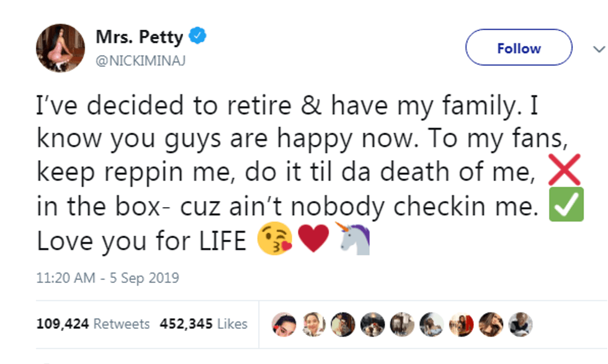This screenshot has width=608, height=364.
Task: Click the kissing face emoji
Action: [x=275, y=241]
